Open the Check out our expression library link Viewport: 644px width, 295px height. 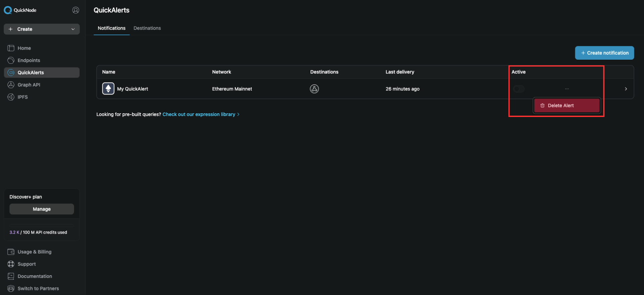(x=199, y=114)
